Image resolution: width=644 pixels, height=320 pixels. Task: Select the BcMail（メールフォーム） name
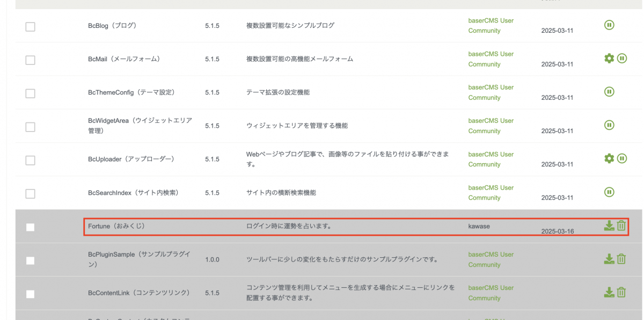(124, 59)
